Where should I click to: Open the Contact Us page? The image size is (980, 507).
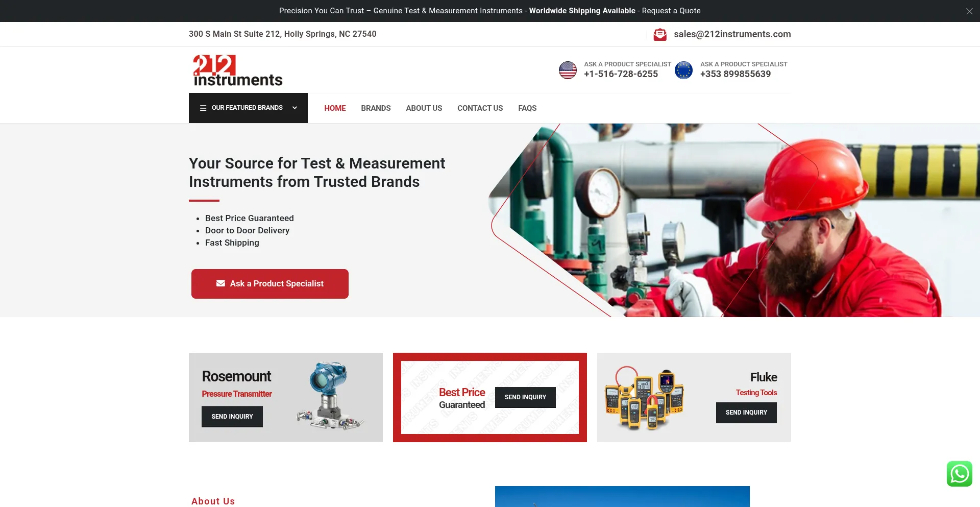point(480,108)
